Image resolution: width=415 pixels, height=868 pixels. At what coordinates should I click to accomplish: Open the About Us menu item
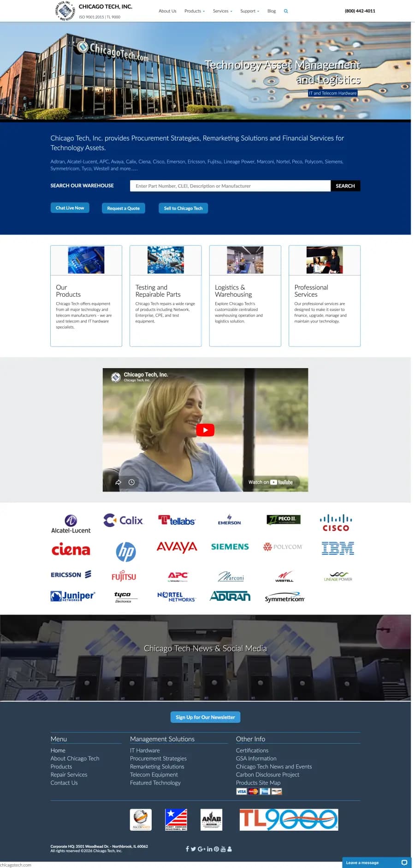167,11
